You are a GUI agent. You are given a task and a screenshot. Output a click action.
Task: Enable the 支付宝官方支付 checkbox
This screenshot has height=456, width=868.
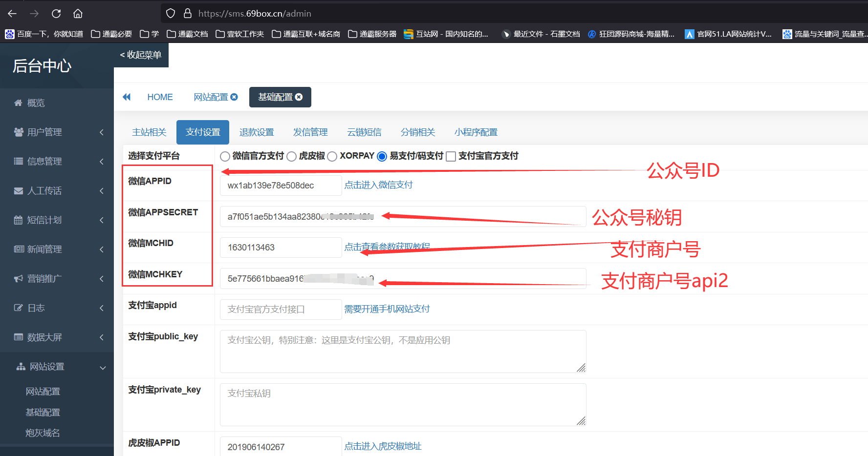click(x=451, y=156)
